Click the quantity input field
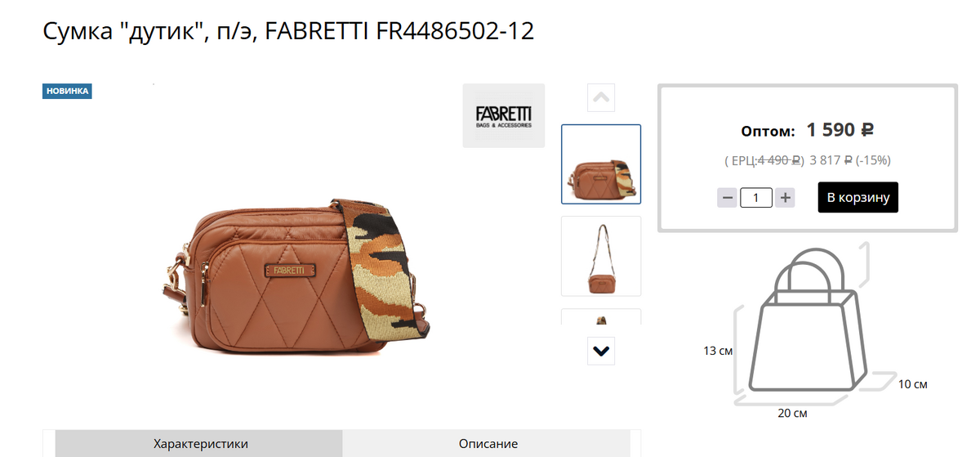This screenshot has width=980, height=457. click(756, 197)
